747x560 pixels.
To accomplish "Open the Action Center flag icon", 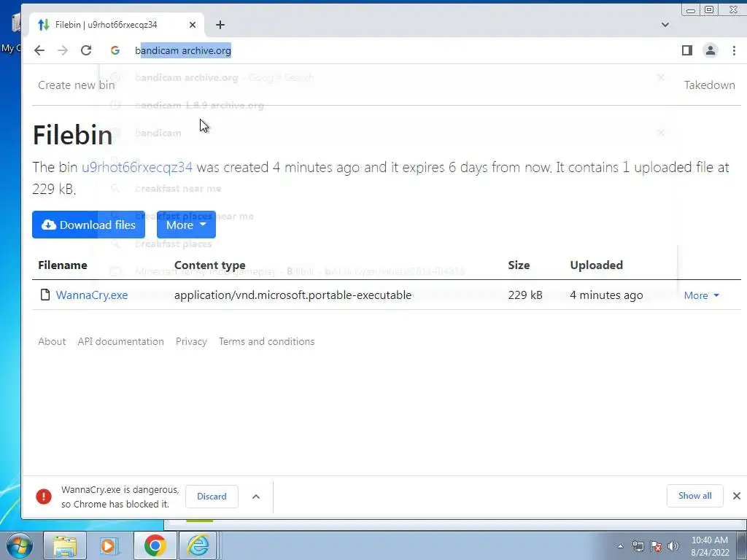I will [x=656, y=546].
